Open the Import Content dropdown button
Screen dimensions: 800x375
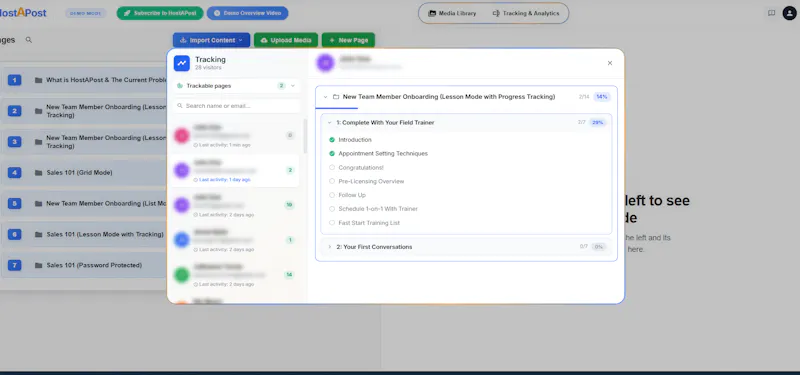point(211,40)
